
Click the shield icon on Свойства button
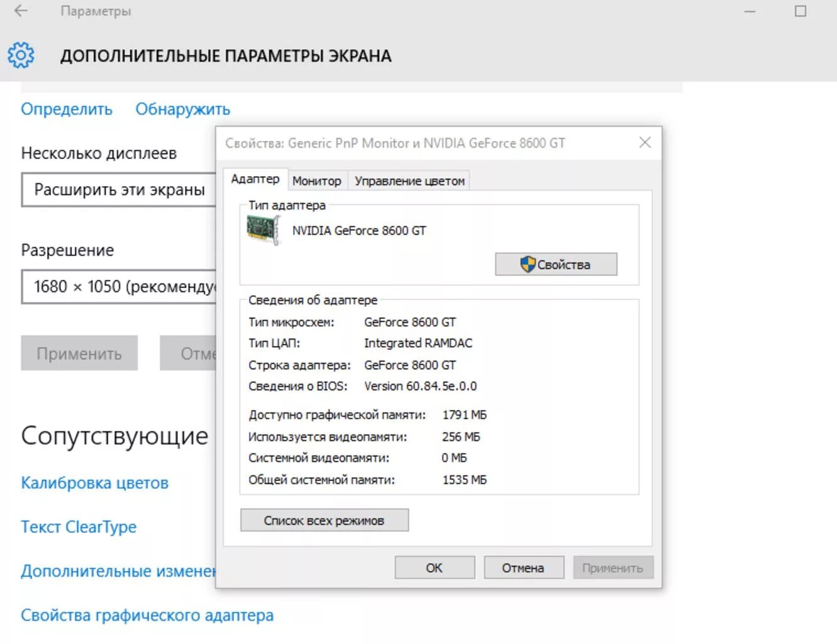click(528, 264)
